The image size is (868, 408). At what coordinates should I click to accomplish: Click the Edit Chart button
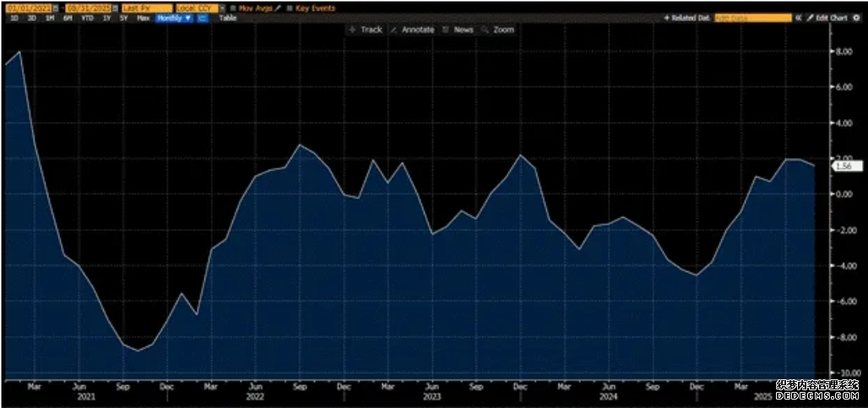point(827,18)
